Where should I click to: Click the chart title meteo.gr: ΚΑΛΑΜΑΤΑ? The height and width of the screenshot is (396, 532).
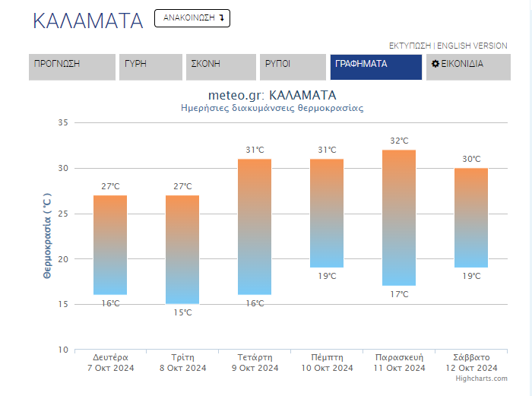pos(272,95)
